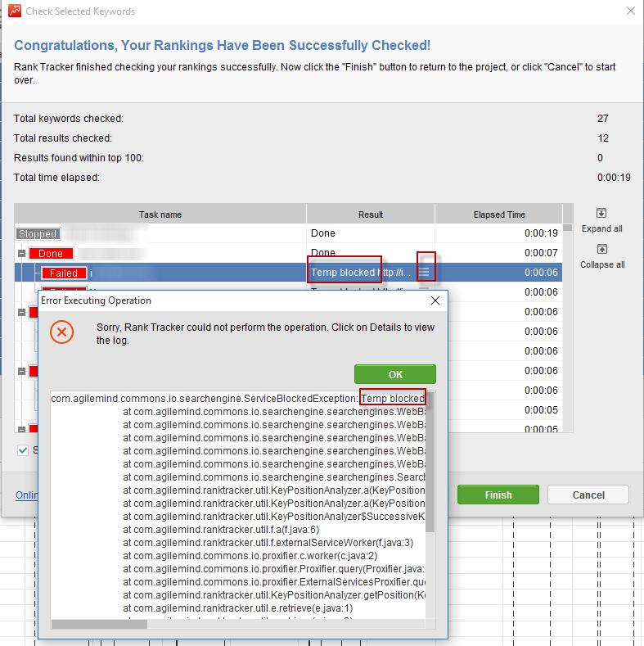Click the error log horizontal scrollbar thumb
Screen dimensions: 644x646
(x=99, y=624)
